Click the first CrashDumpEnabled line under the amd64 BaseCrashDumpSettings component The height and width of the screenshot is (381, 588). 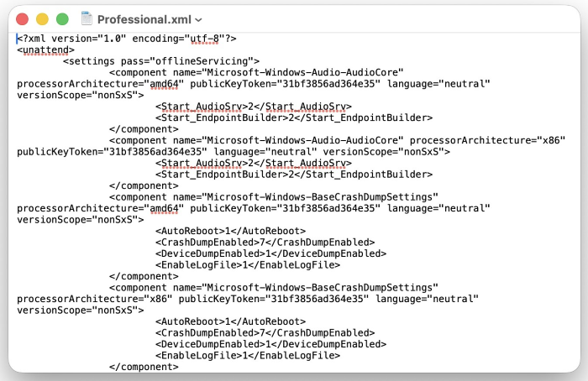265,243
